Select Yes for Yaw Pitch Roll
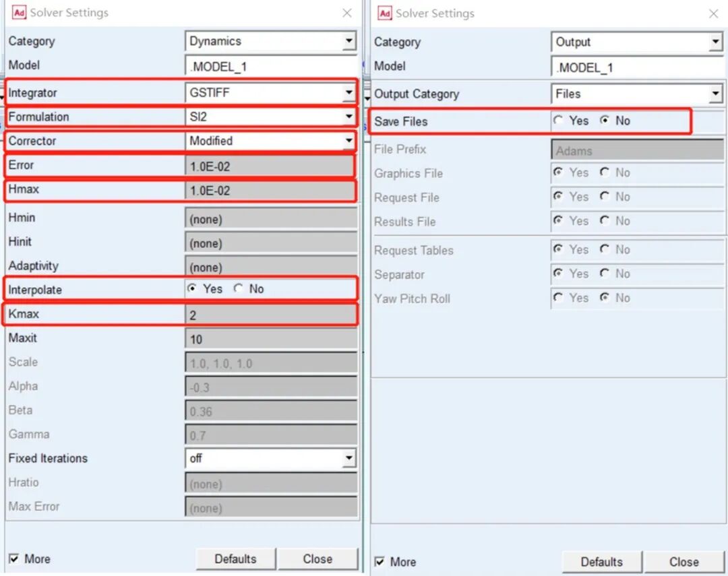 tap(559, 298)
